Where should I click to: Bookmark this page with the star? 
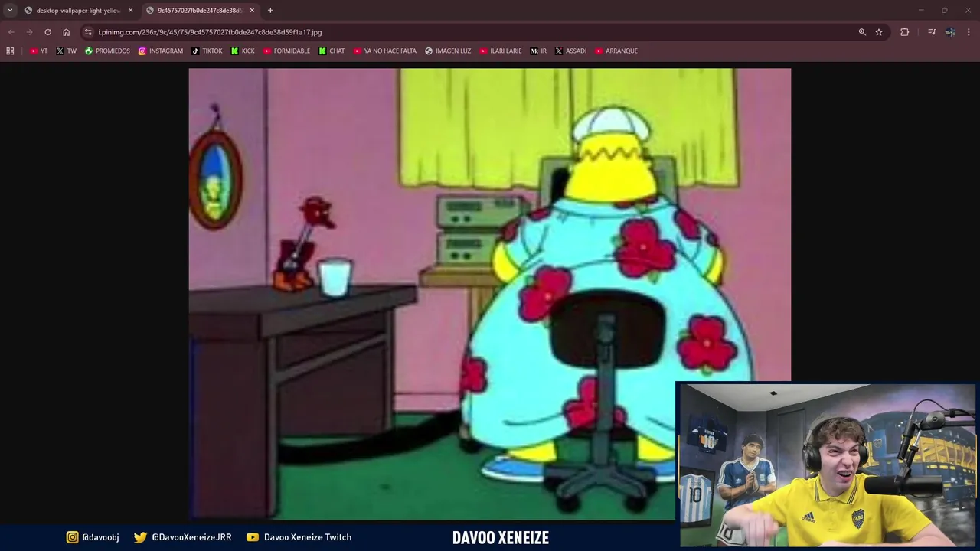pyautogui.click(x=879, y=32)
